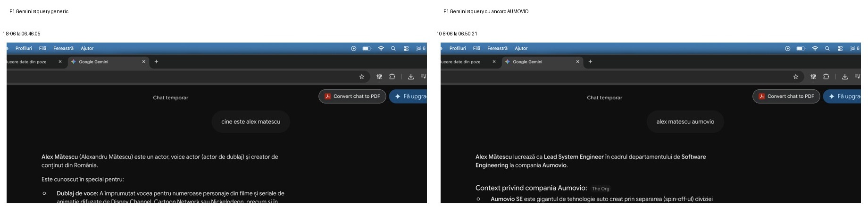
Task: Click the extension icon left of the puzzle, right screenshot
Action: [x=813, y=77]
